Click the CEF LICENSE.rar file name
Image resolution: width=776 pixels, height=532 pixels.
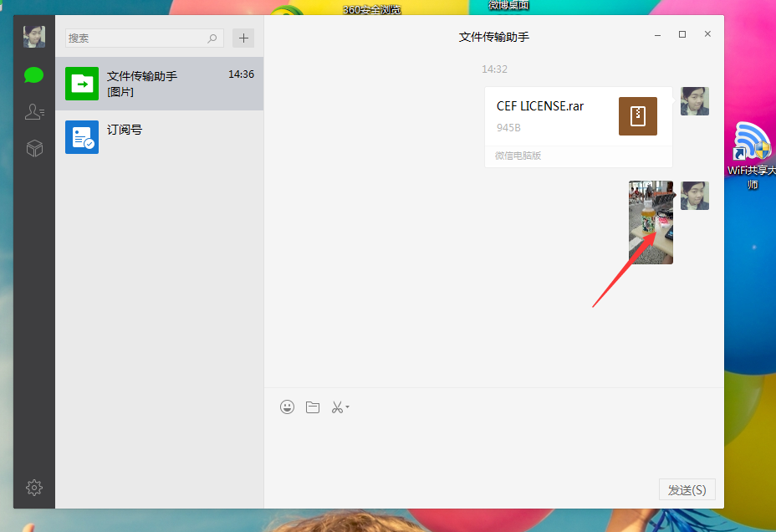click(x=540, y=106)
